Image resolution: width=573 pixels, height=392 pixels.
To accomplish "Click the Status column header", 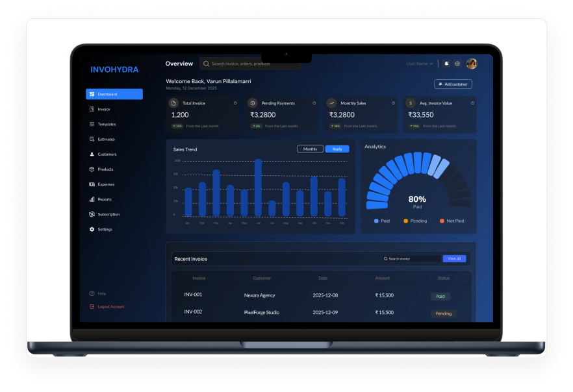I will [x=444, y=278].
